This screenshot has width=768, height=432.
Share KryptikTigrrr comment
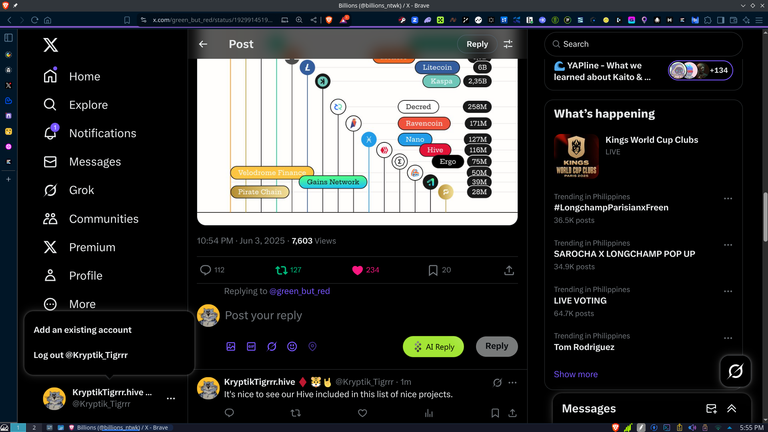click(x=512, y=413)
